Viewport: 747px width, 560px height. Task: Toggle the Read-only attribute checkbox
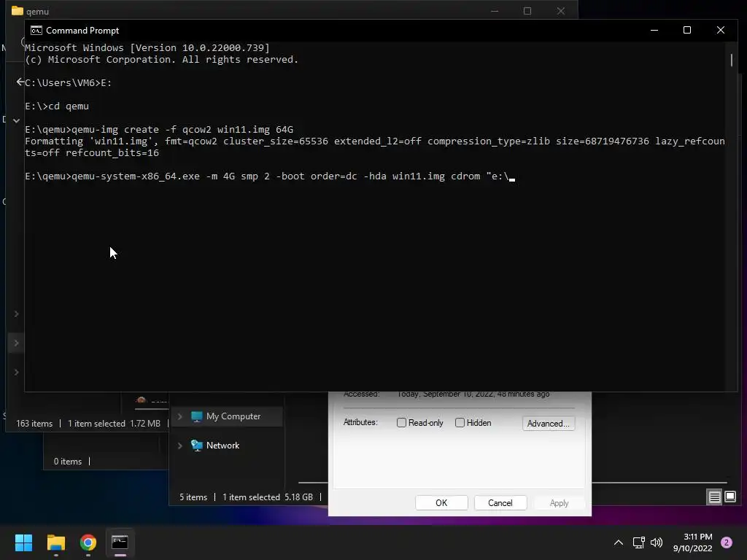tap(402, 423)
